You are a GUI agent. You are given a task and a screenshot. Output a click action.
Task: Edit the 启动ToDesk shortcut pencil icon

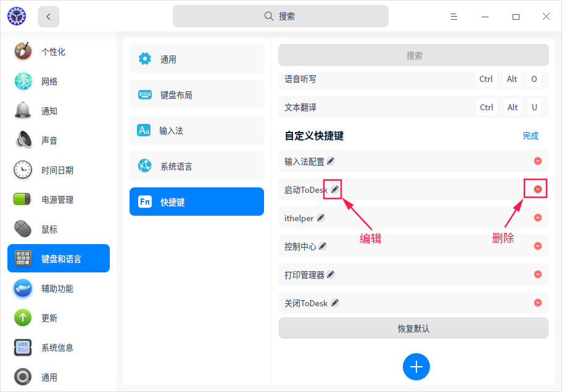(x=332, y=189)
